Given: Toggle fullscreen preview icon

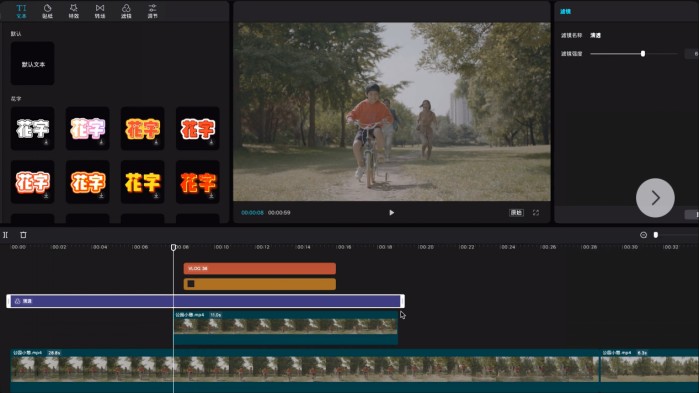Looking at the screenshot, I should (x=536, y=213).
